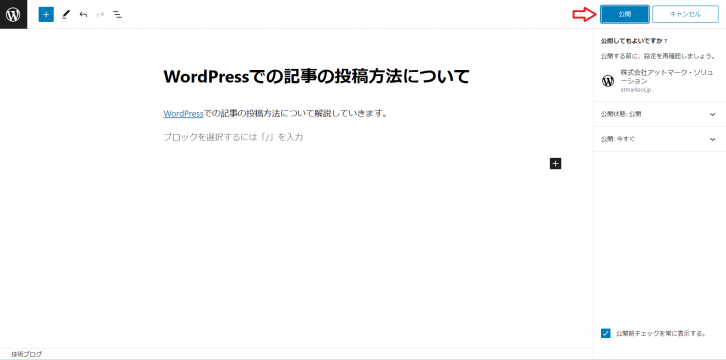Screen dimensions: 726x360
Task: Click the paragraph text での記事の投稿方法について解説していきます
Action: click(295, 113)
